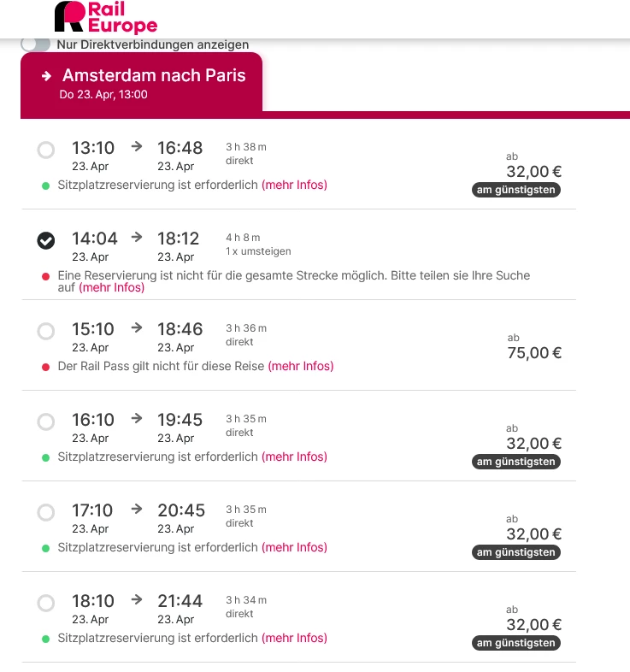Open 'mehr Infos' about Rail Pass validity
Viewport: 630px width, 672px height.
point(300,366)
